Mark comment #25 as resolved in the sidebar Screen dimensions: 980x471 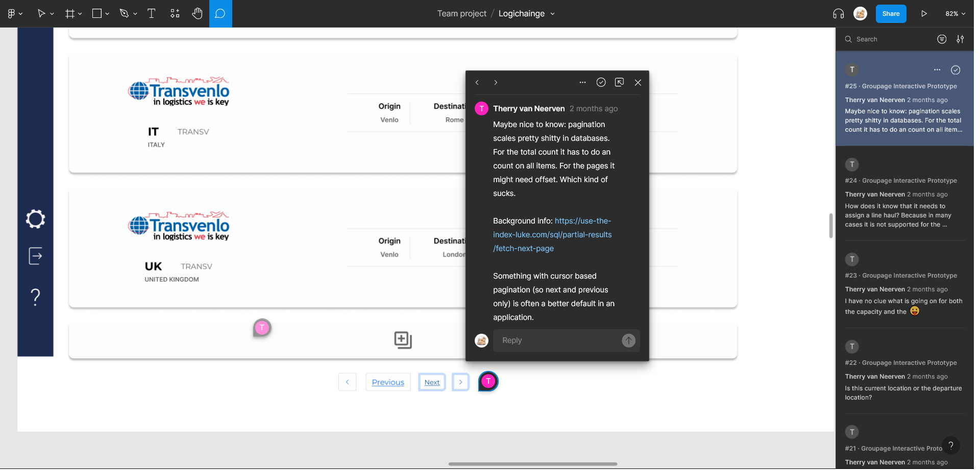pyautogui.click(x=955, y=70)
